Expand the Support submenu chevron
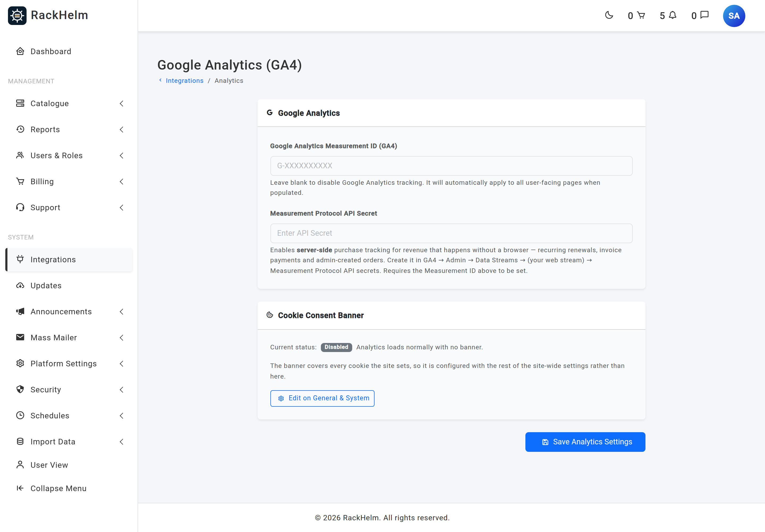This screenshot has width=765, height=532. click(122, 207)
